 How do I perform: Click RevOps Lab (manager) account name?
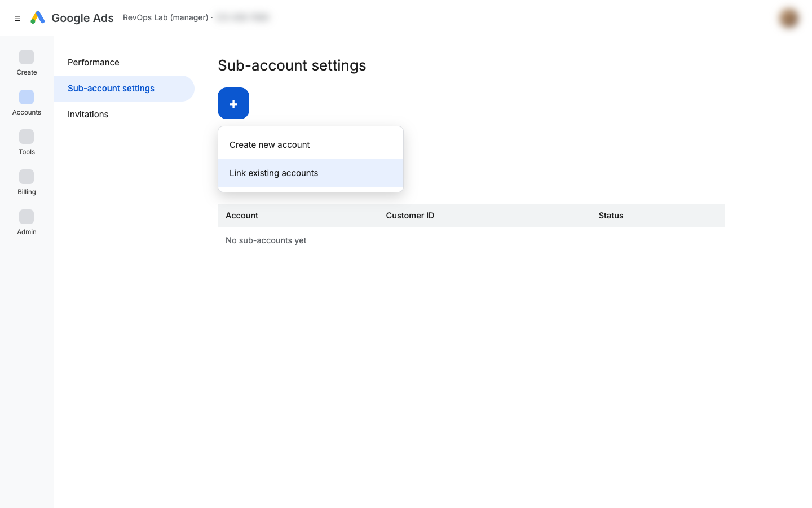tap(165, 17)
